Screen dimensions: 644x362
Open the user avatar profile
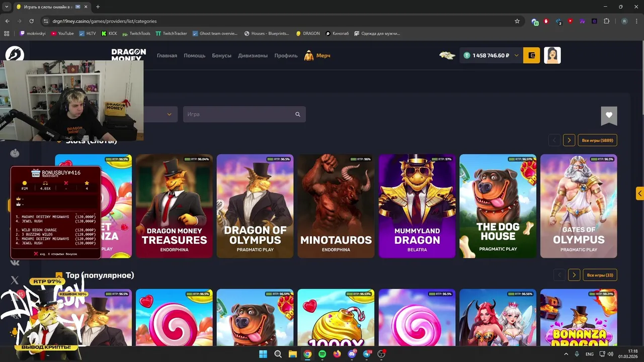(x=552, y=55)
